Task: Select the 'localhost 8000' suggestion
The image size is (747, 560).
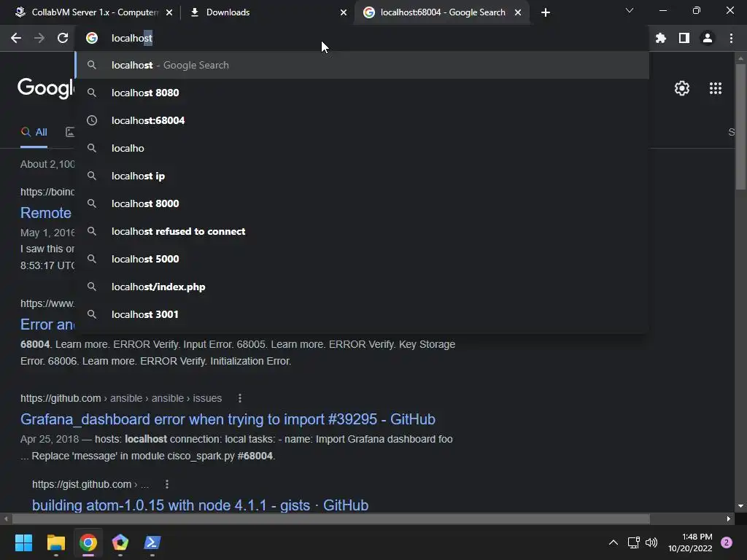Action: click(362, 203)
